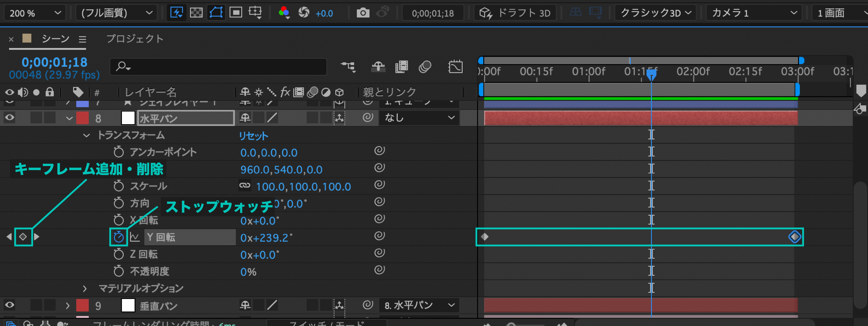Hide the 垂直パン layer with eye icon
The image size is (868, 326).
point(9,305)
